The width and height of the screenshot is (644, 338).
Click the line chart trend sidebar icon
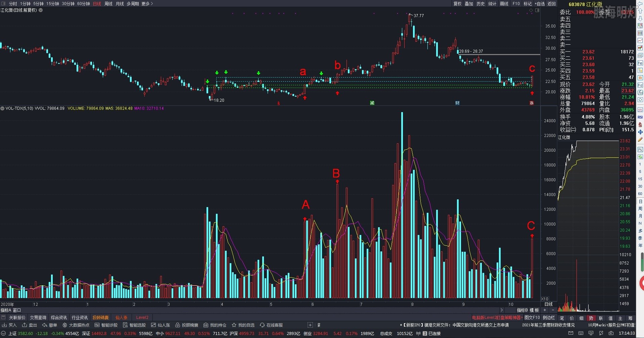pos(640,41)
